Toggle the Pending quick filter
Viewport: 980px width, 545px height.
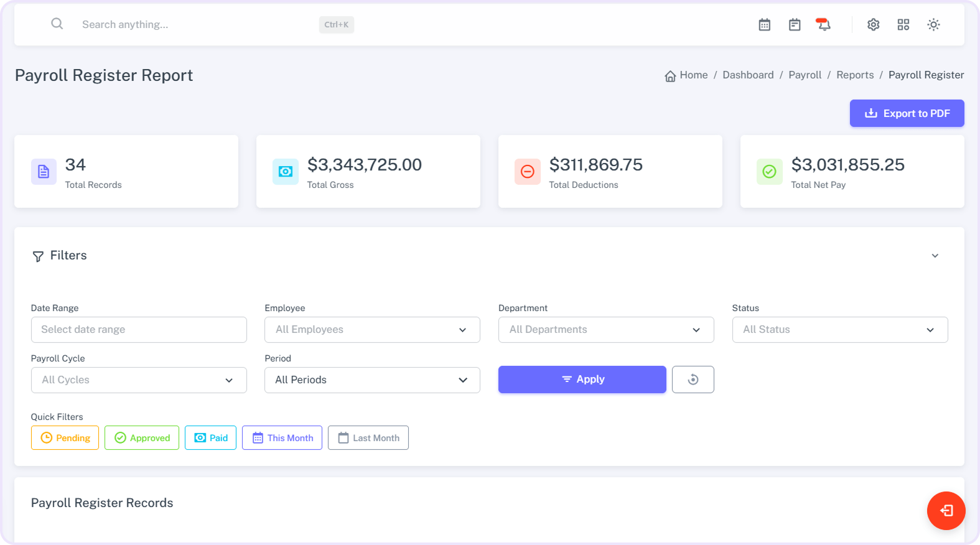click(65, 438)
